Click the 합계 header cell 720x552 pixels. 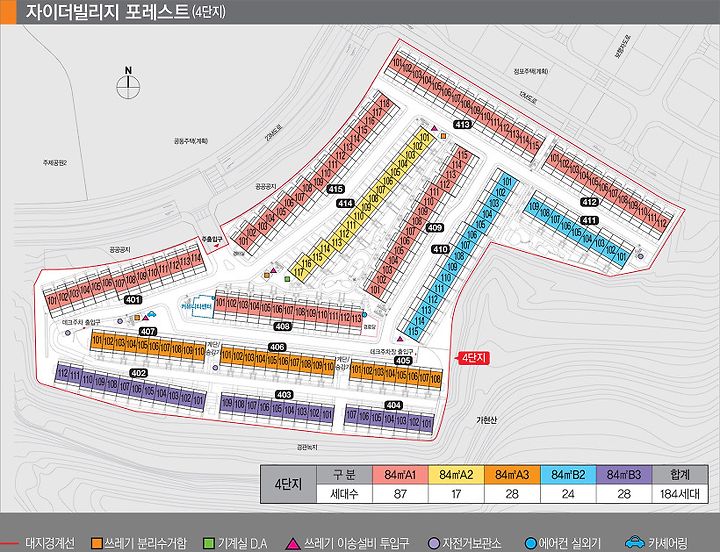pos(680,475)
